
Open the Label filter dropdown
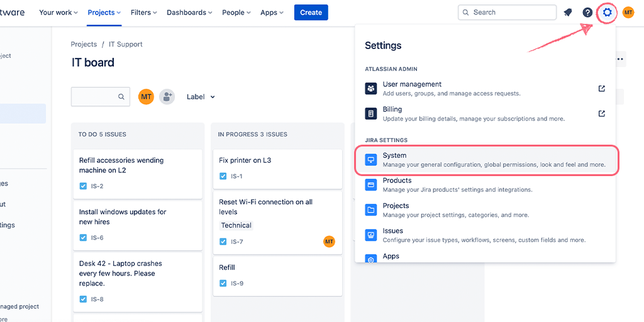coord(201,97)
